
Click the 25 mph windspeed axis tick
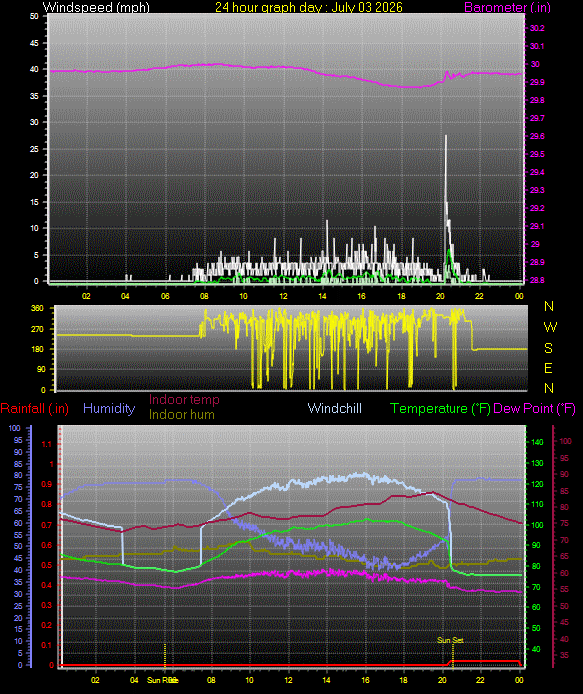[34, 149]
